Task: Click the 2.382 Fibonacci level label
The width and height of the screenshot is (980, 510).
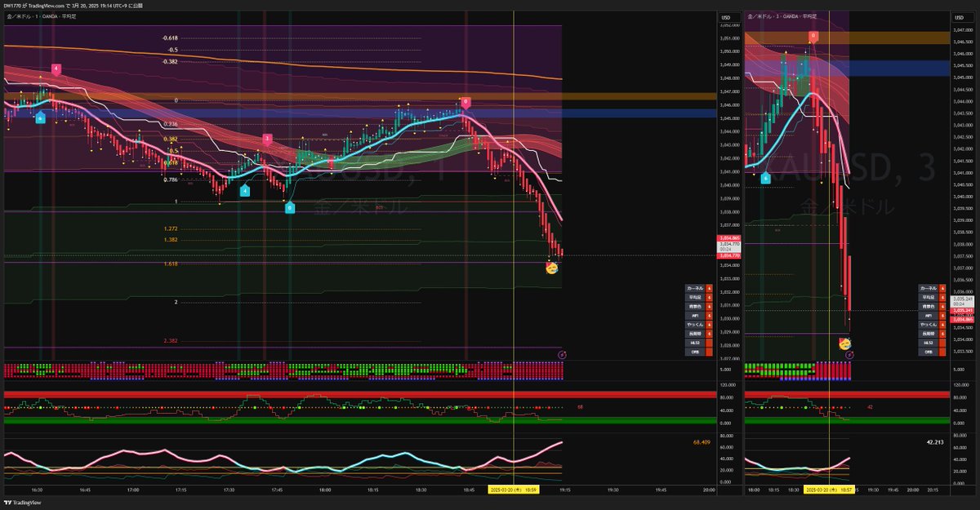Action: pyautogui.click(x=170, y=340)
